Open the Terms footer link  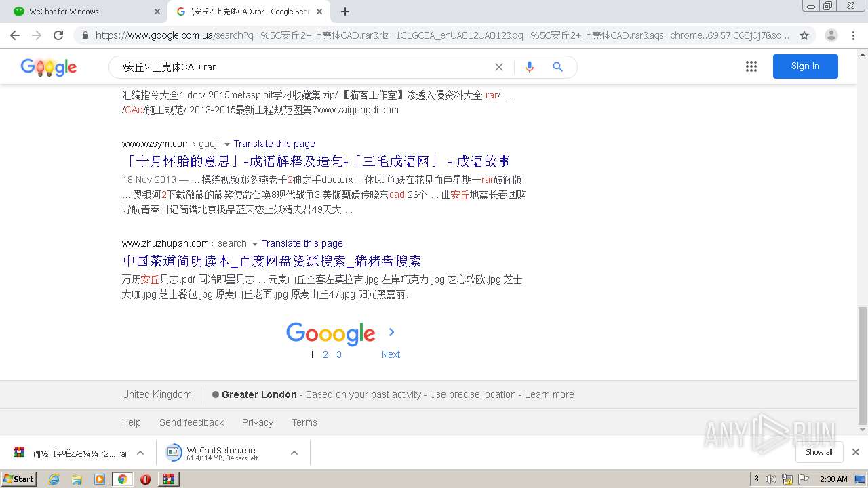coord(304,422)
